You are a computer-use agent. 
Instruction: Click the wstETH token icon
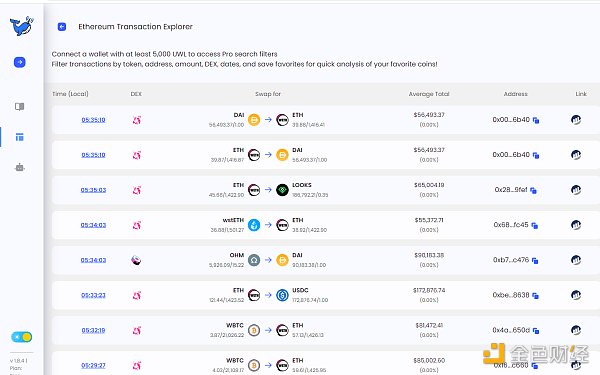tap(254, 225)
